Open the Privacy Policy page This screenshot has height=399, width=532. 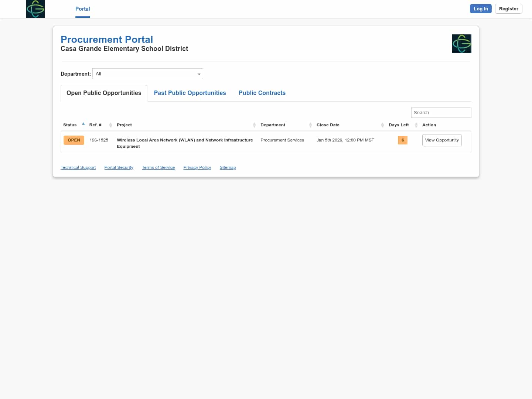click(197, 167)
